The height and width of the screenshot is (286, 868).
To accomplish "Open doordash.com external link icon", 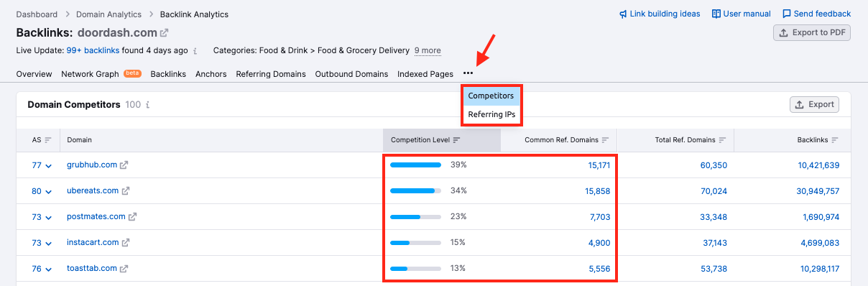I will tap(164, 33).
